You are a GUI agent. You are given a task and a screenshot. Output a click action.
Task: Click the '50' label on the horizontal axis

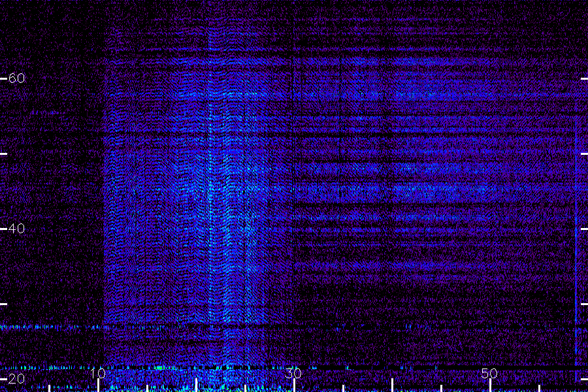click(489, 373)
